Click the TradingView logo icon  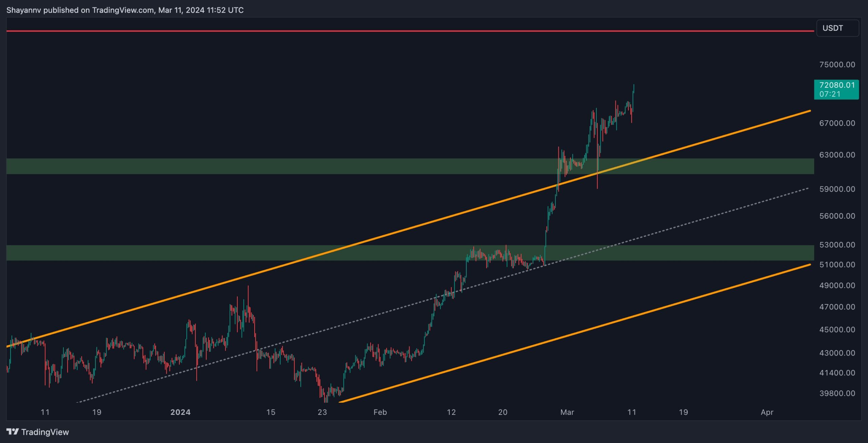(13, 431)
